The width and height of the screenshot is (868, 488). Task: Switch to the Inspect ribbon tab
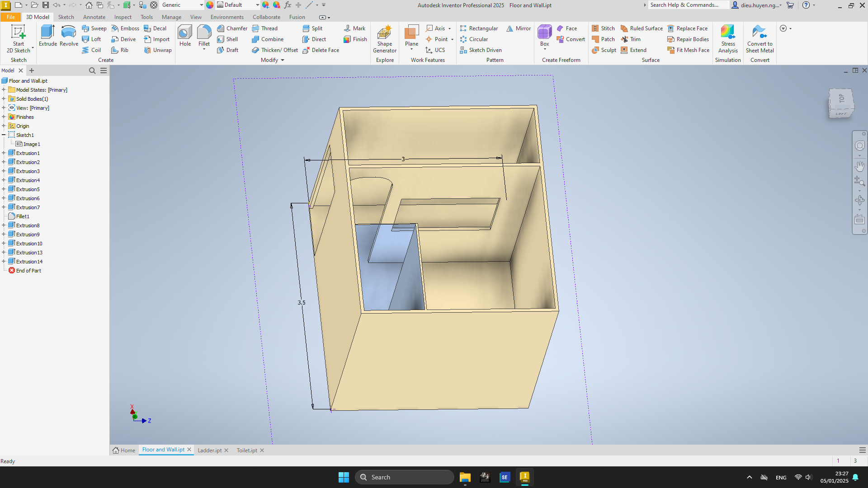tap(123, 17)
